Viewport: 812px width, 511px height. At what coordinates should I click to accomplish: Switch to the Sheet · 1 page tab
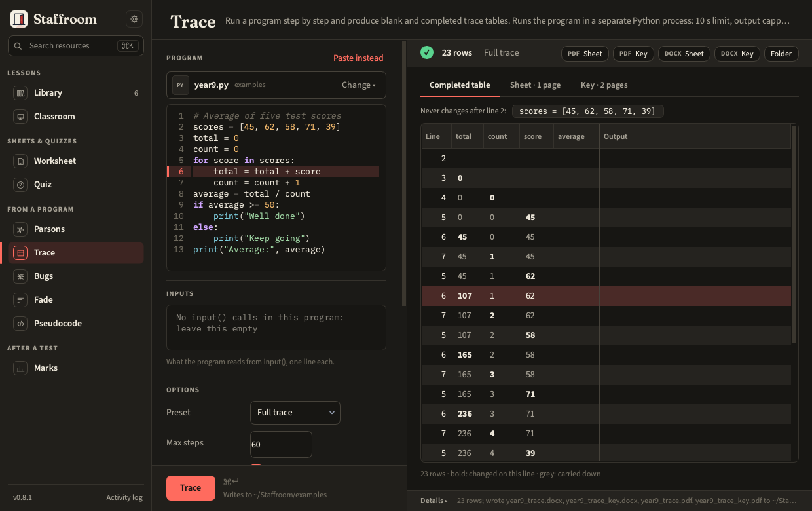[535, 85]
